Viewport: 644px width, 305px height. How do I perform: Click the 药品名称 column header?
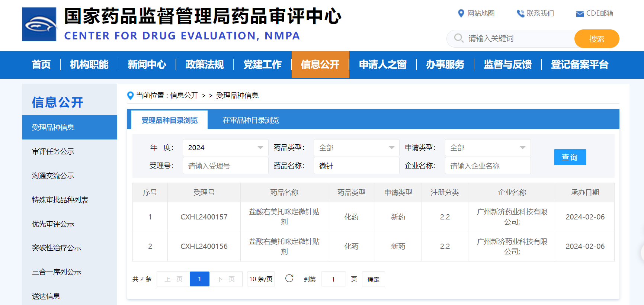[284, 192]
